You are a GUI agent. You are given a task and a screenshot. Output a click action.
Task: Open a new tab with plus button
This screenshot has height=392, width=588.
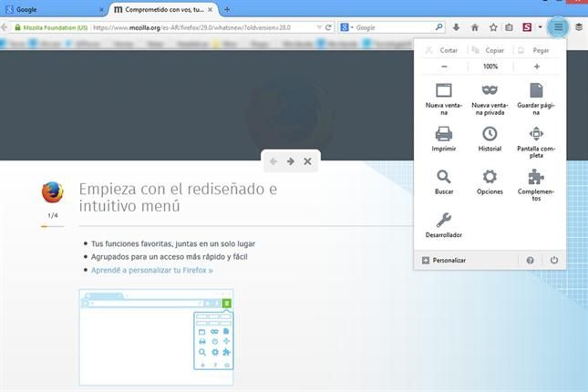(x=227, y=10)
